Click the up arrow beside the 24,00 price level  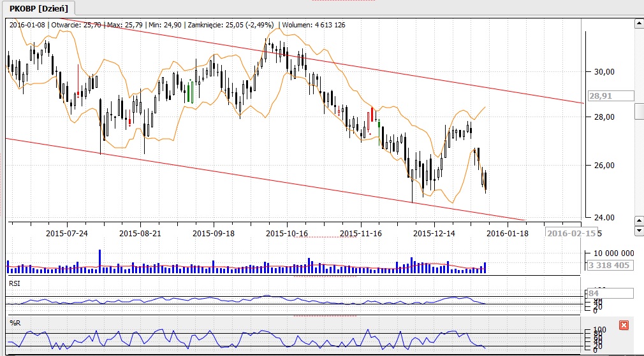click(638, 218)
